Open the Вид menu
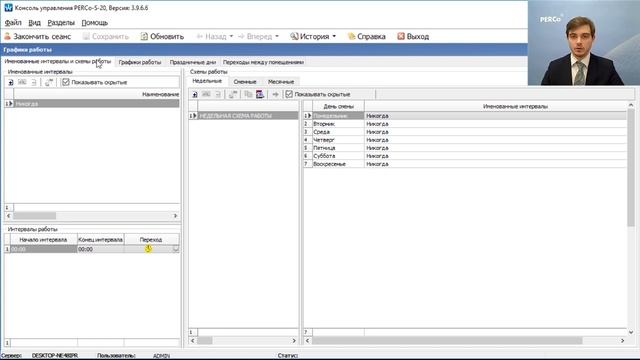 click(x=34, y=22)
